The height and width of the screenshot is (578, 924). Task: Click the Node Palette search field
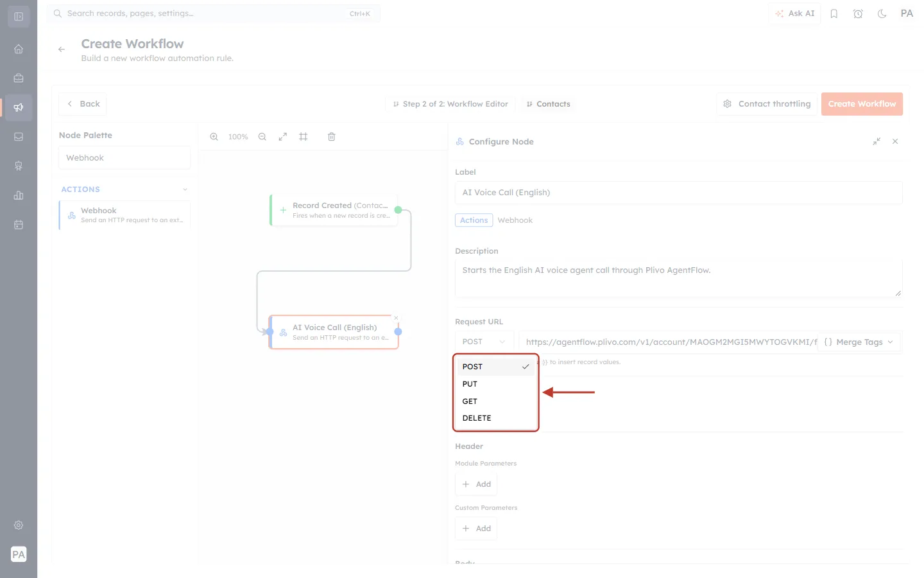[124, 158]
